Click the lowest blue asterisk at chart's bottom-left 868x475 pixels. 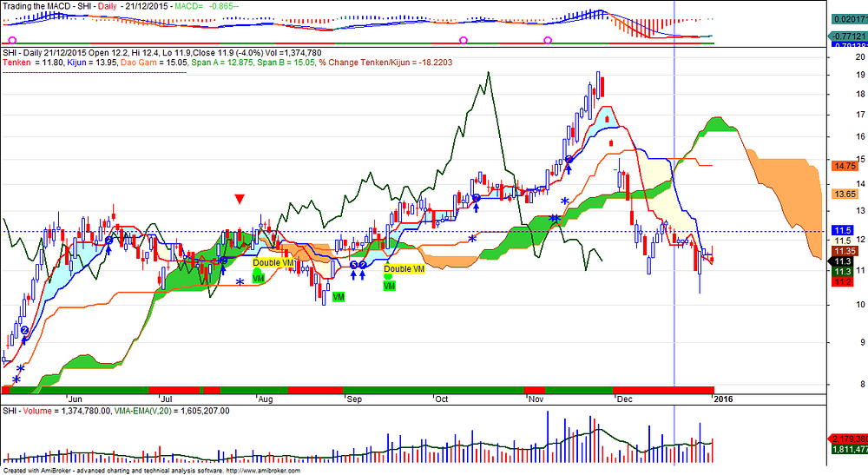tap(16, 379)
